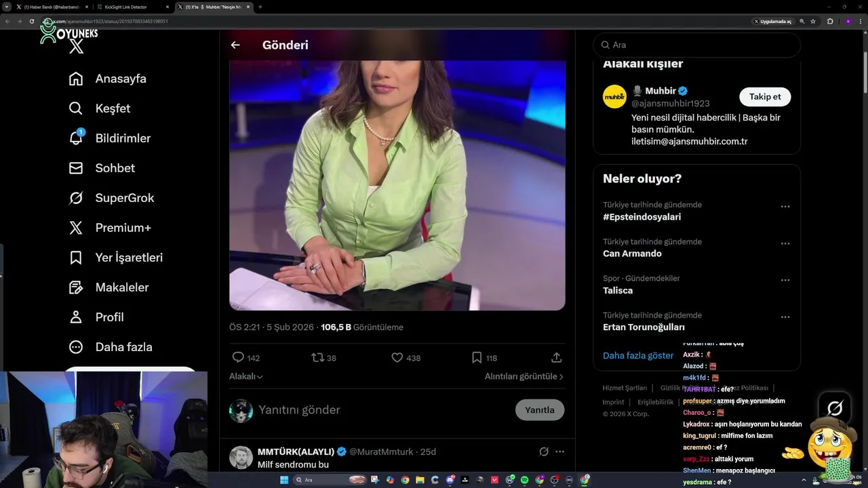Open the floating Grok button

[835, 408]
